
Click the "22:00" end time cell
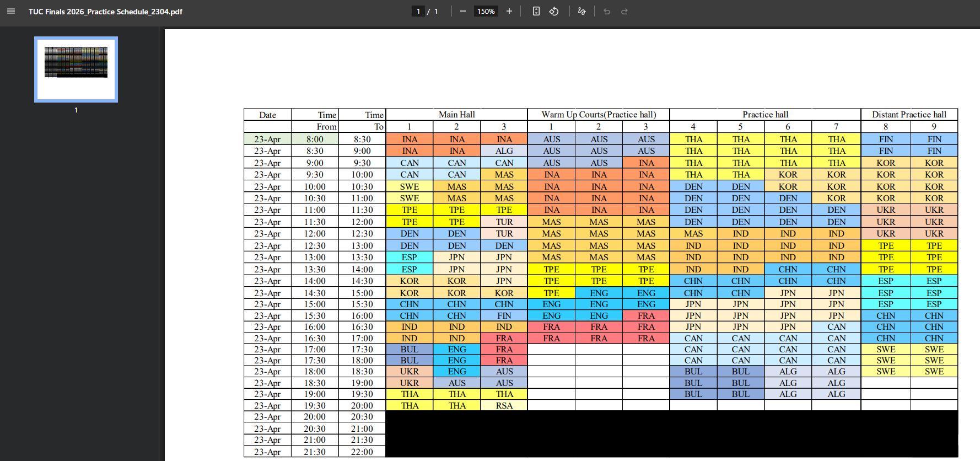coord(362,452)
